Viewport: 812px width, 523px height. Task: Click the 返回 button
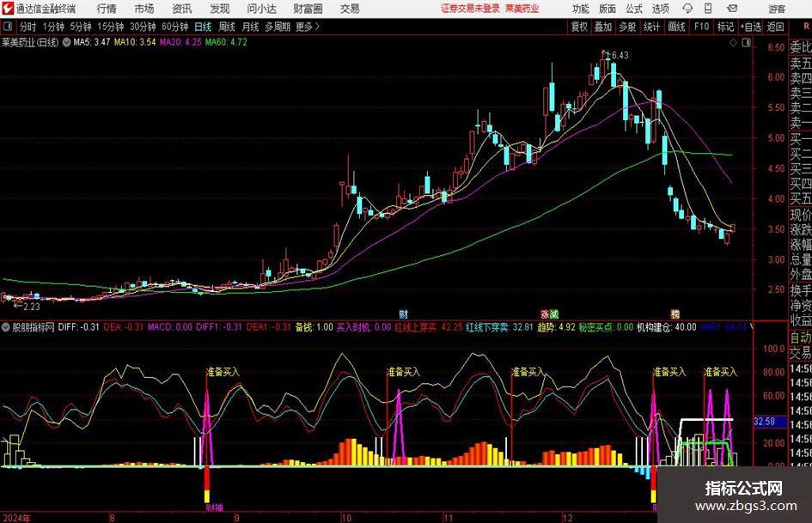click(775, 27)
